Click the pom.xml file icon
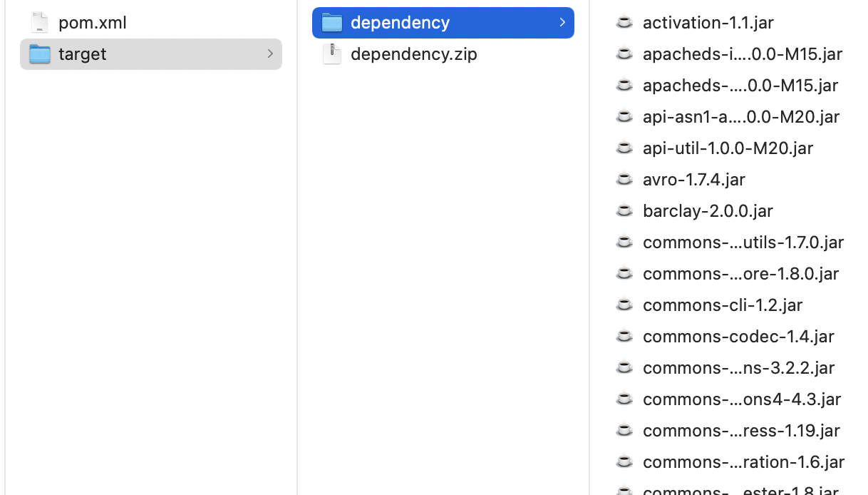868x495 pixels. click(x=40, y=22)
